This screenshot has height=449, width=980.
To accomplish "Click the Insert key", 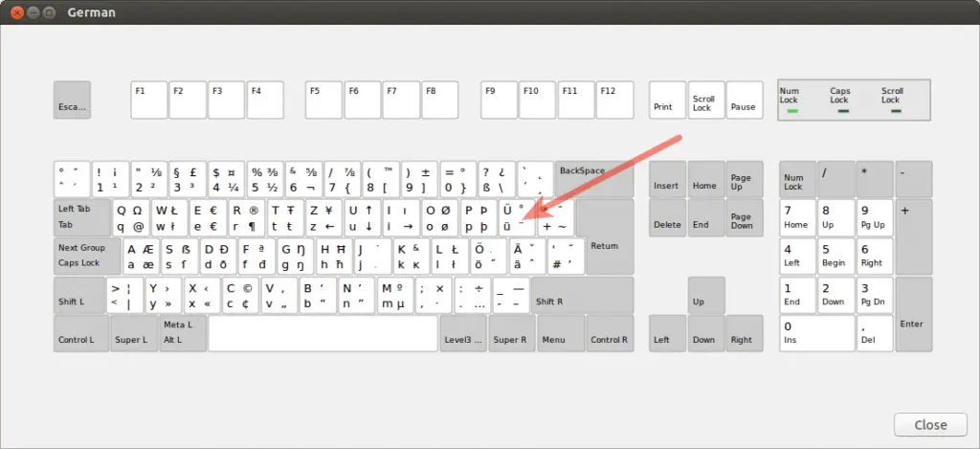I will click(667, 179).
